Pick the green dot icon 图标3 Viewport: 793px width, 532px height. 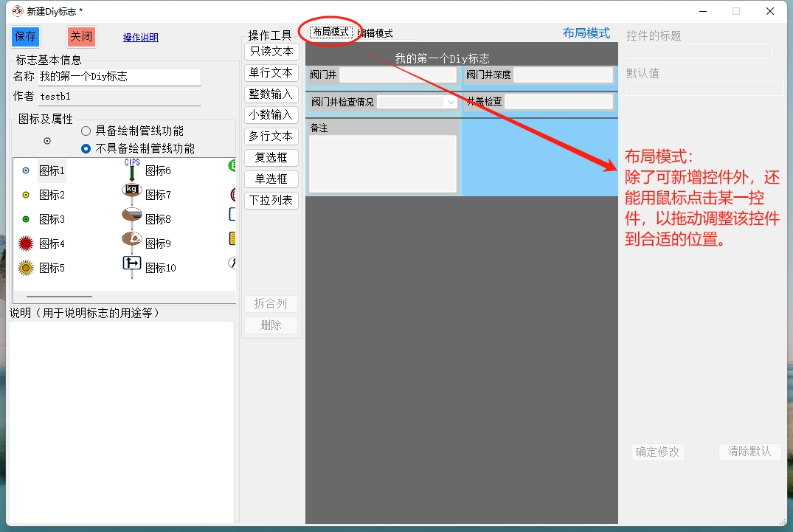(26, 219)
